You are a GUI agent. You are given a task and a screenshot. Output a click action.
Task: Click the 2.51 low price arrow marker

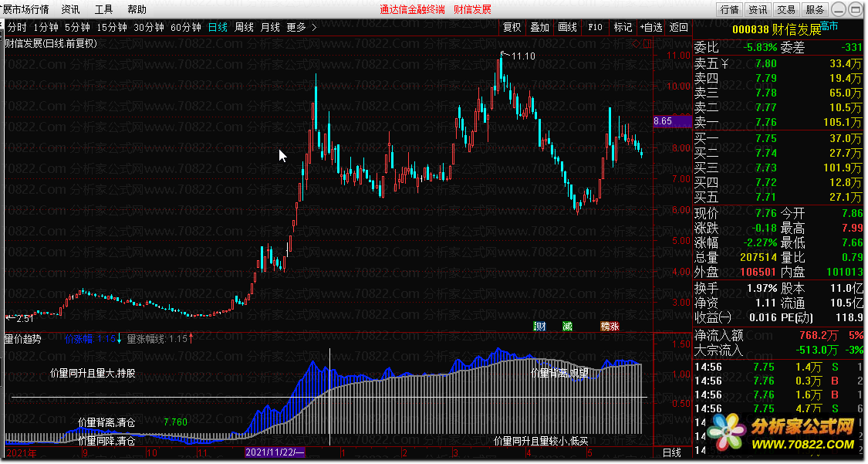pos(20,318)
